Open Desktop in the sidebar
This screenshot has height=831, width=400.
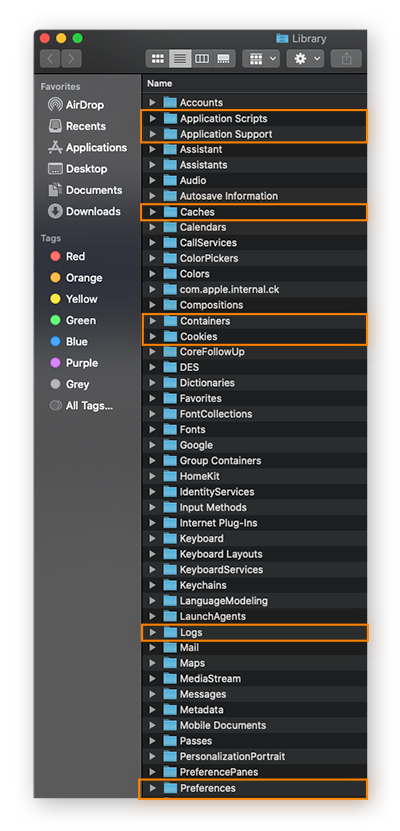coord(77,169)
